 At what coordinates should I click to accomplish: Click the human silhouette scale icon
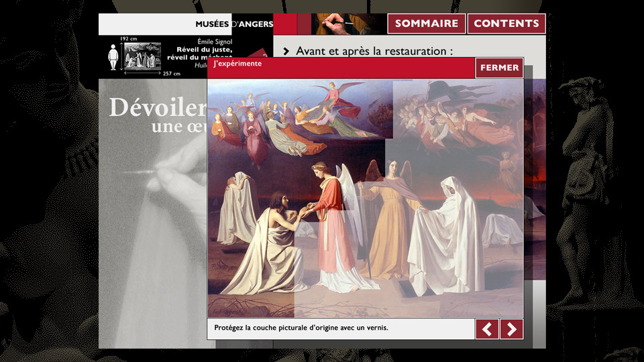tap(113, 57)
